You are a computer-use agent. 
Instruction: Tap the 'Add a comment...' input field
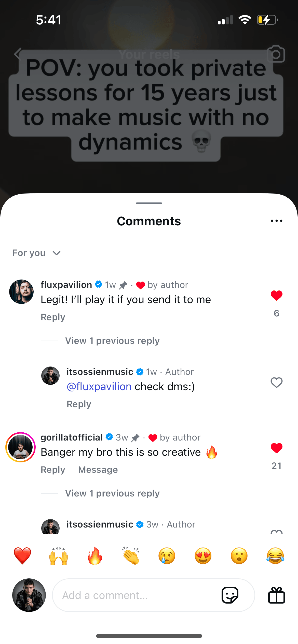(138, 595)
